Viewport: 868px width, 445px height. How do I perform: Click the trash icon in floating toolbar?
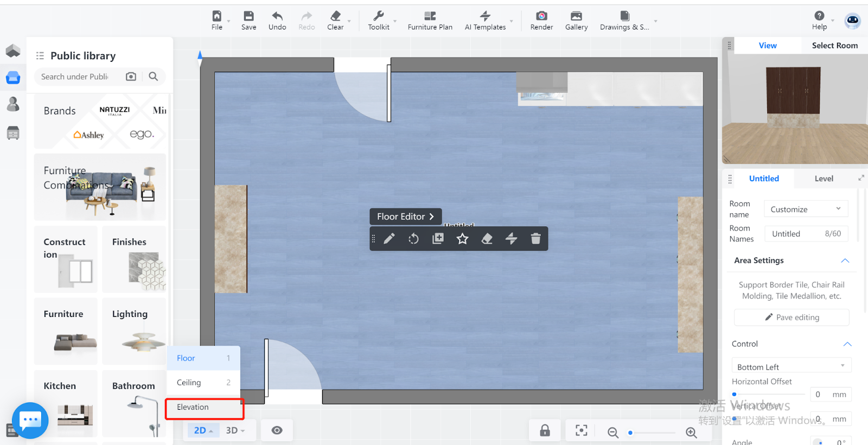[535, 239]
